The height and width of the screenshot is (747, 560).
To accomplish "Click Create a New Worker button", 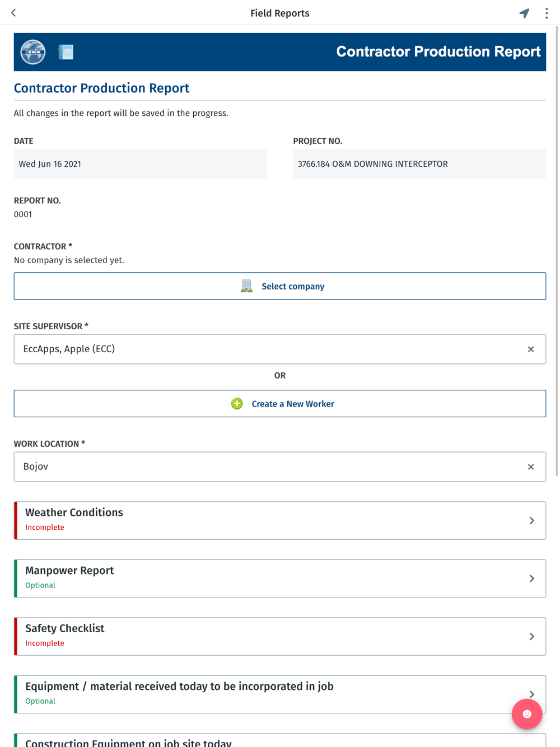I will [x=280, y=404].
